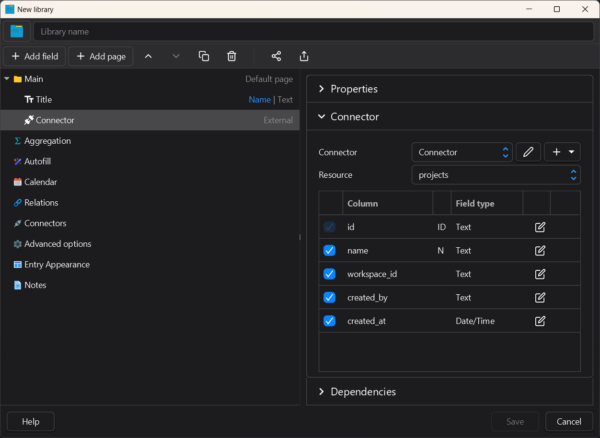Open edit icon for created_at column
600x438 pixels.
[540, 321]
